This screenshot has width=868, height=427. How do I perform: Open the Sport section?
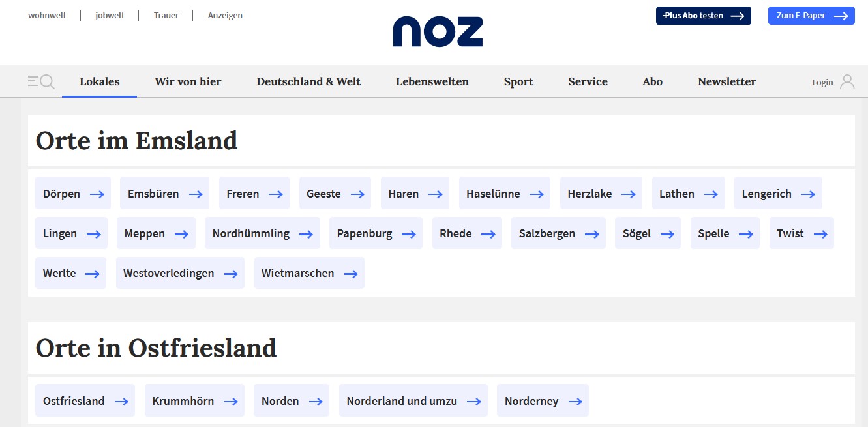pyautogui.click(x=518, y=81)
